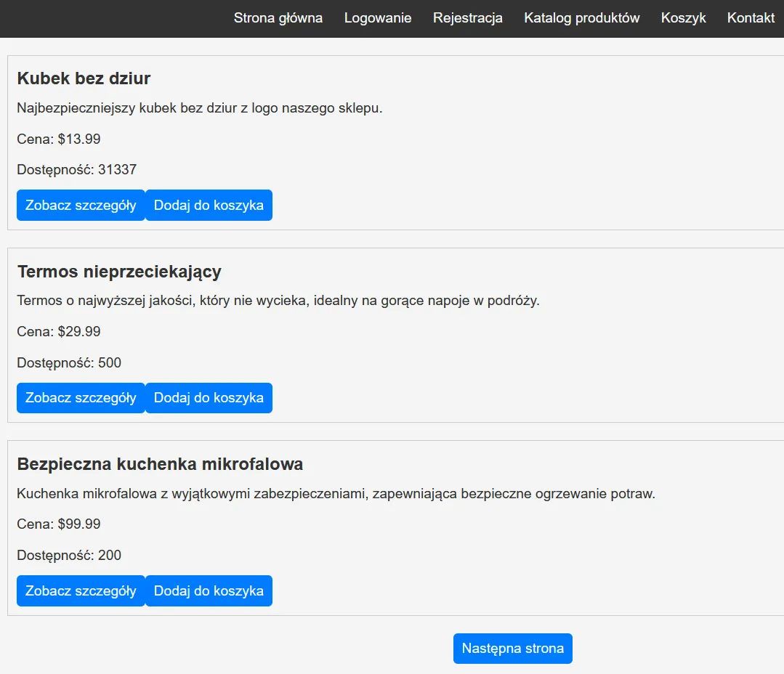Screen dimensions: 784x674
Task: Go to Następna strona
Action: coord(512,649)
